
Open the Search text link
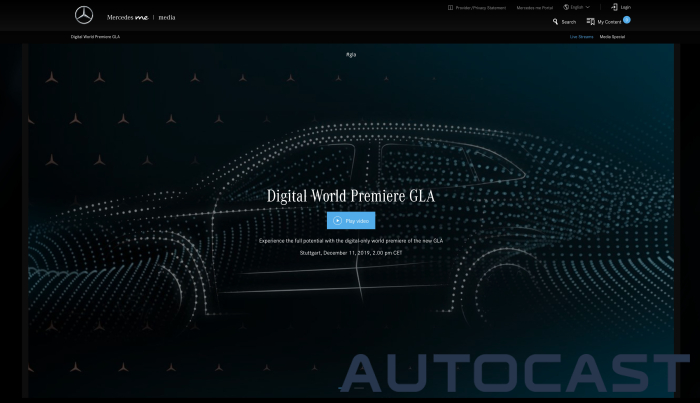click(x=568, y=22)
